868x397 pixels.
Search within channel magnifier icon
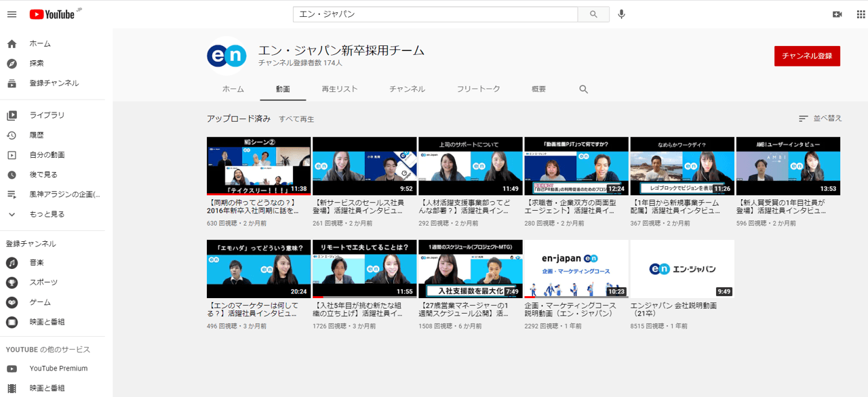click(x=583, y=89)
